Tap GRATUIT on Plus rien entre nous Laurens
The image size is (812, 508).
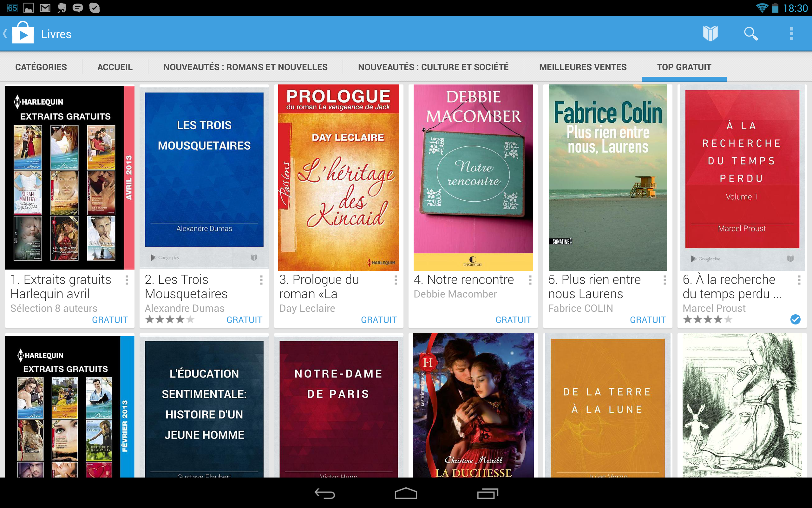click(648, 320)
